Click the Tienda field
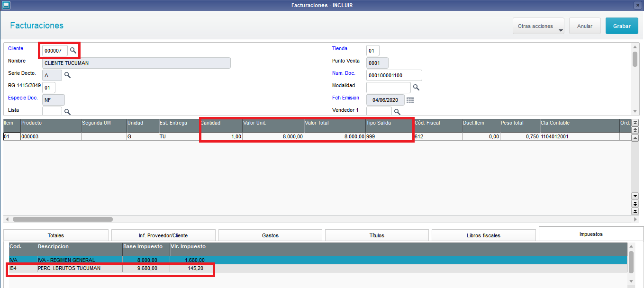644x288 pixels. pyautogui.click(x=373, y=50)
